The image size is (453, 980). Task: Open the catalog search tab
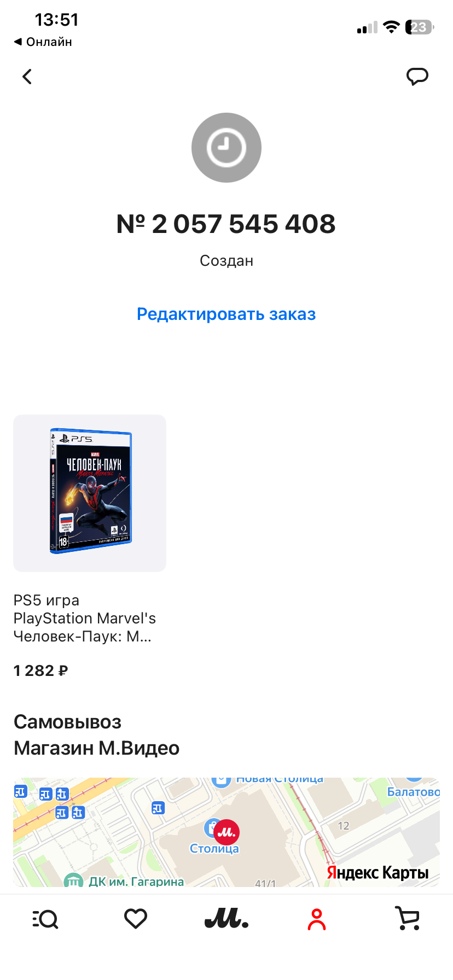pyautogui.click(x=45, y=919)
